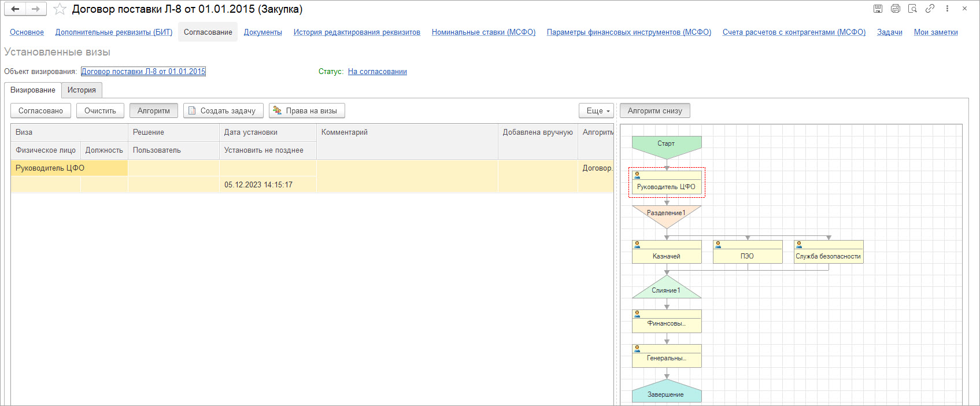
Task: Click the printer icon
Action: 895,9
